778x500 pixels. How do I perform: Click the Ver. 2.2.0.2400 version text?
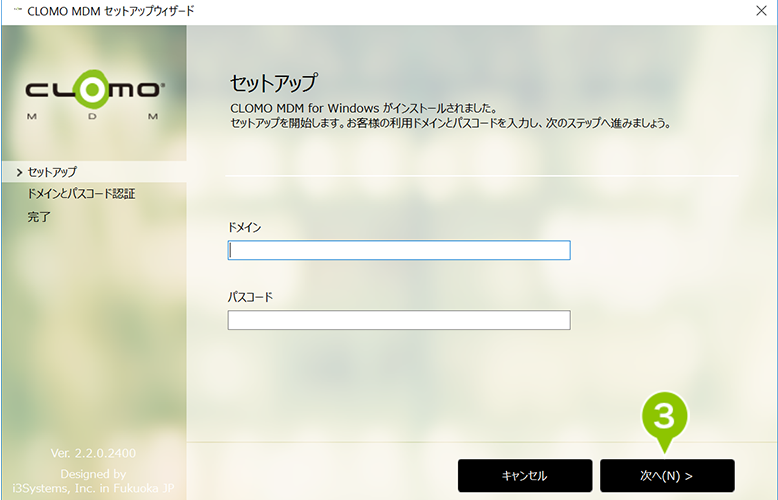93,453
